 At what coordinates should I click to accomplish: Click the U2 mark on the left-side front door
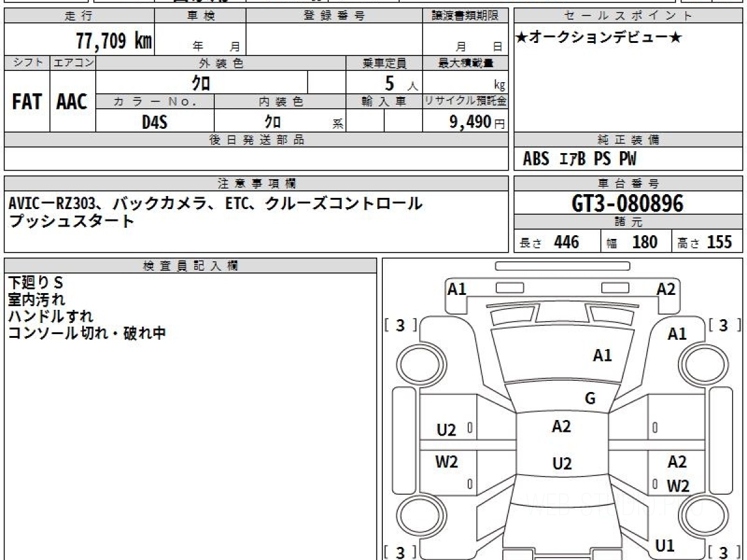tap(446, 429)
